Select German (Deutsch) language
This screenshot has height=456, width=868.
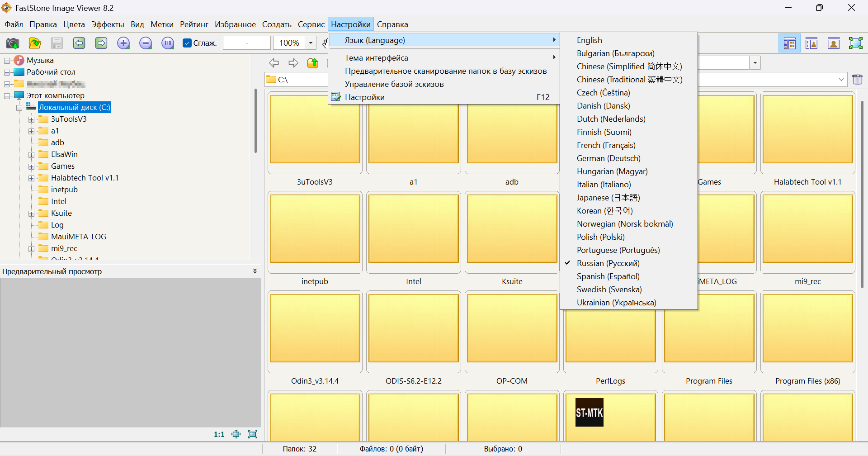pyautogui.click(x=608, y=158)
